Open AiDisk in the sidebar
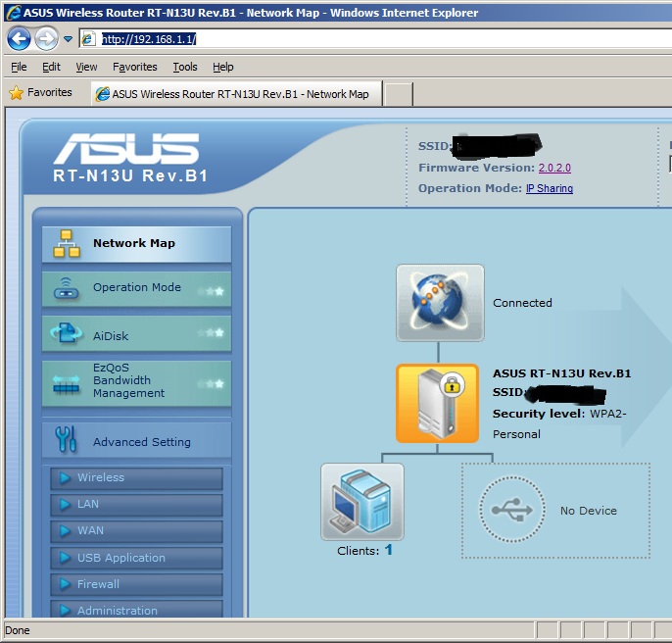Viewport: 672px width, 643px height. [x=136, y=333]
